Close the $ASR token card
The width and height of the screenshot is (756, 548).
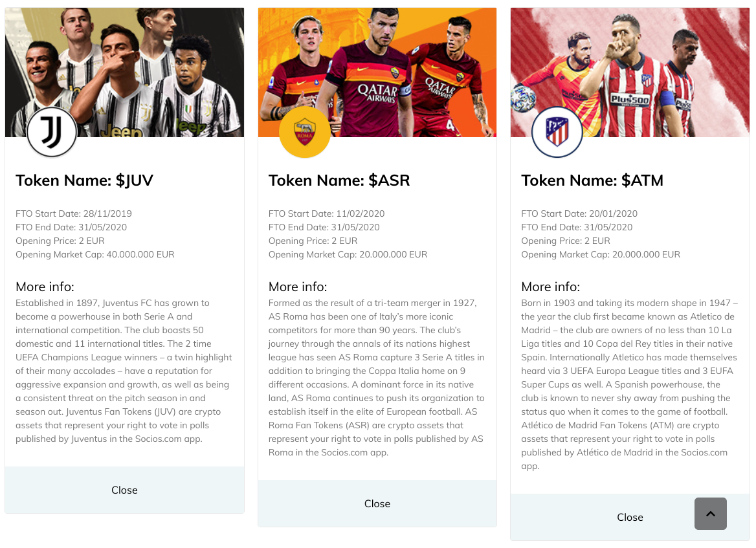[377, 504]
